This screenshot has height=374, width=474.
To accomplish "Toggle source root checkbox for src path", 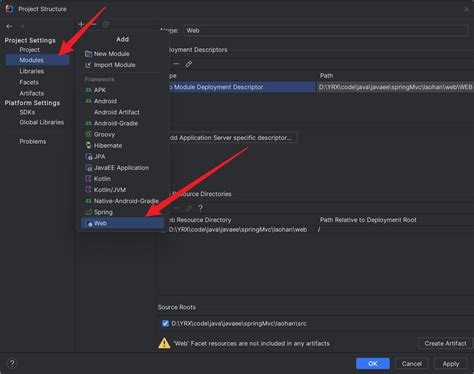I will coord(165,323).
